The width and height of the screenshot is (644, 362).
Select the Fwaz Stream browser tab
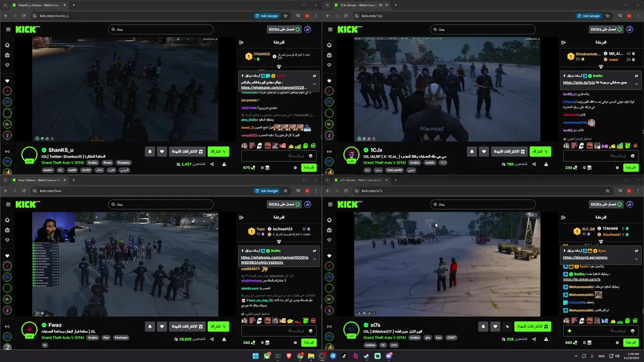click(x=39, y=180)
